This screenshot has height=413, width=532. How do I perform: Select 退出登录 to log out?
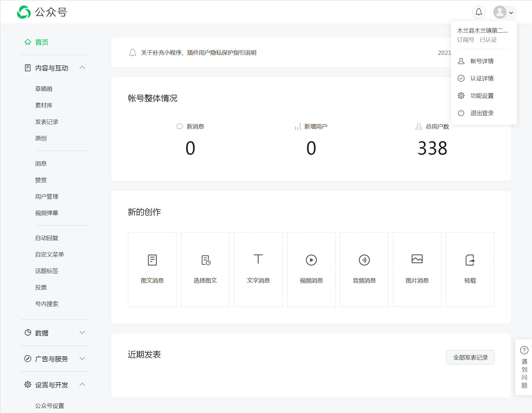click(x=482, y=113)
